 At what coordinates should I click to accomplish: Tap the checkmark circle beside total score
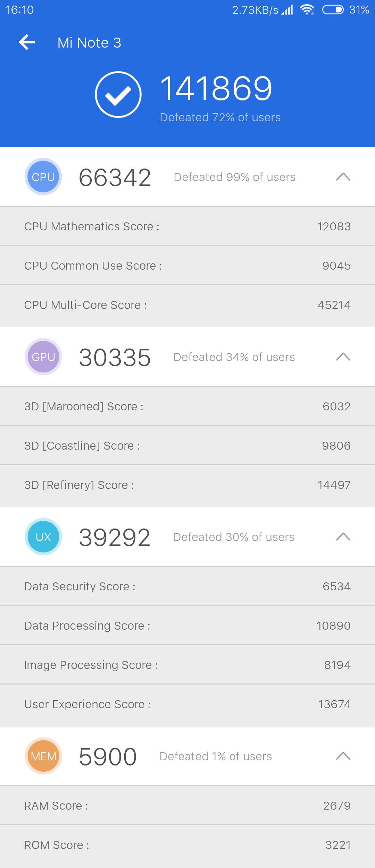[x=118, y=95]
